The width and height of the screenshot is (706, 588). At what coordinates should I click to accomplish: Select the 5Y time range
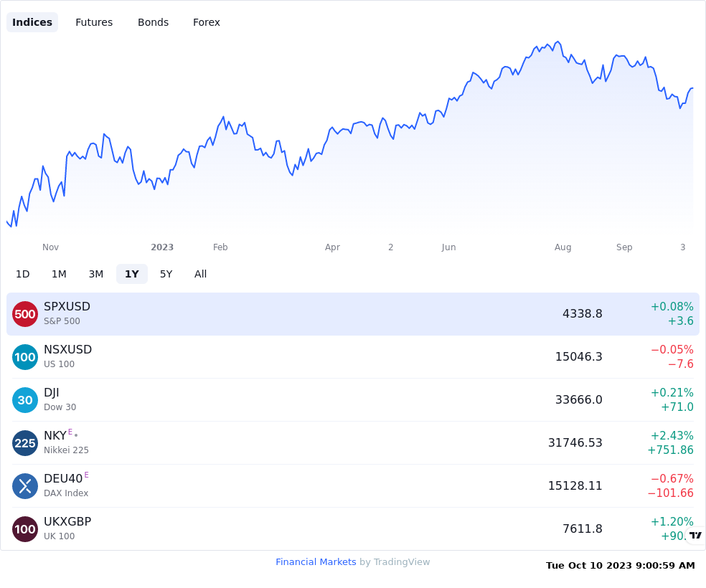click(x=166, y=274)
